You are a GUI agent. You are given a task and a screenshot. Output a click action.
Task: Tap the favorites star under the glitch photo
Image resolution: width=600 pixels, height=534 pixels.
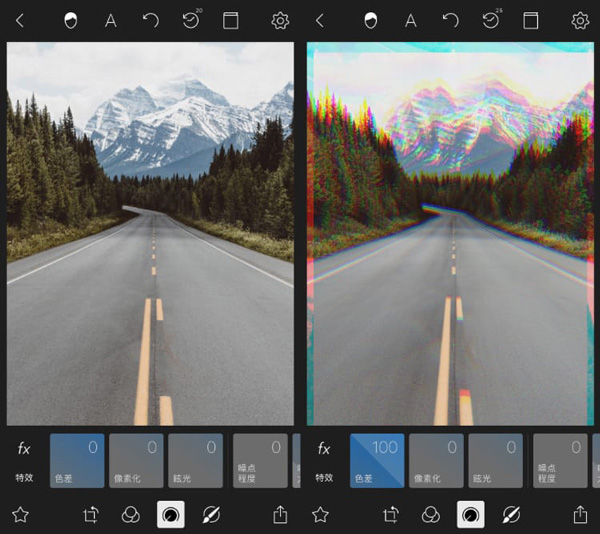(320, 514)
